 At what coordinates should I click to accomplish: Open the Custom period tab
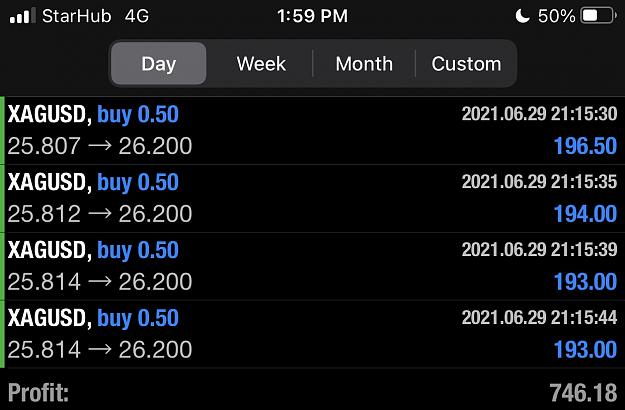coord(466,63)
